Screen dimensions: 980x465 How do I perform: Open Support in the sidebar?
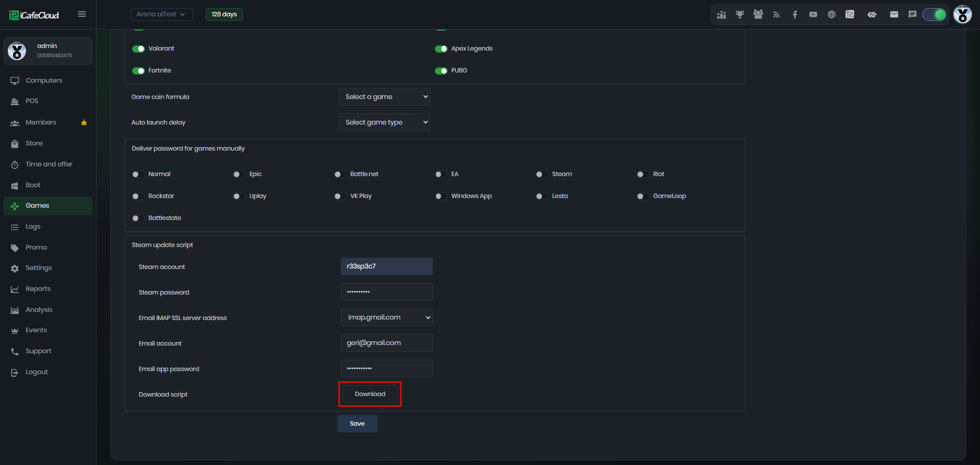pos(48,351)
